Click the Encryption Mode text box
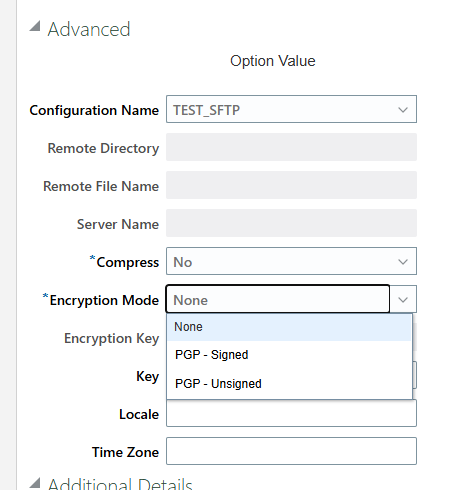 click(x=278, y=299)
